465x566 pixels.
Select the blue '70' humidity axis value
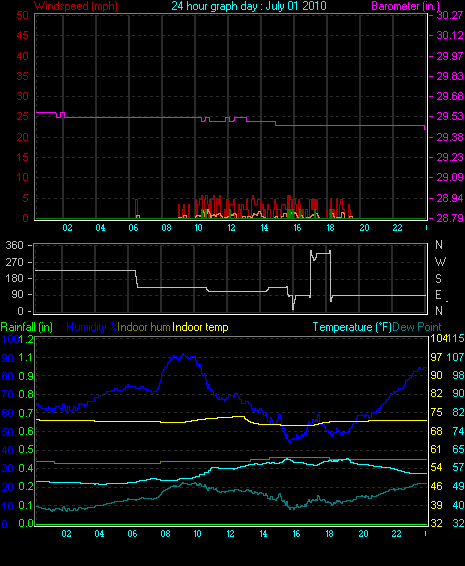coord(8,394)
